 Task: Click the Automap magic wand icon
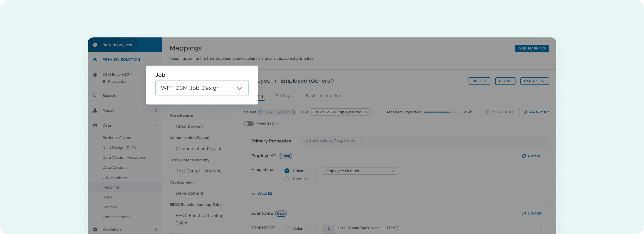click(x=526, y=112)
